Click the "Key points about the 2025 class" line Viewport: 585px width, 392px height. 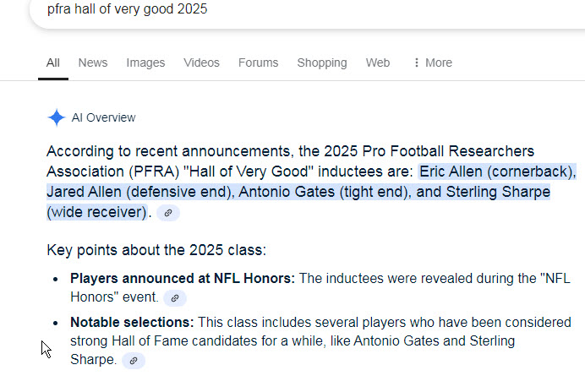tap(156, 251)
